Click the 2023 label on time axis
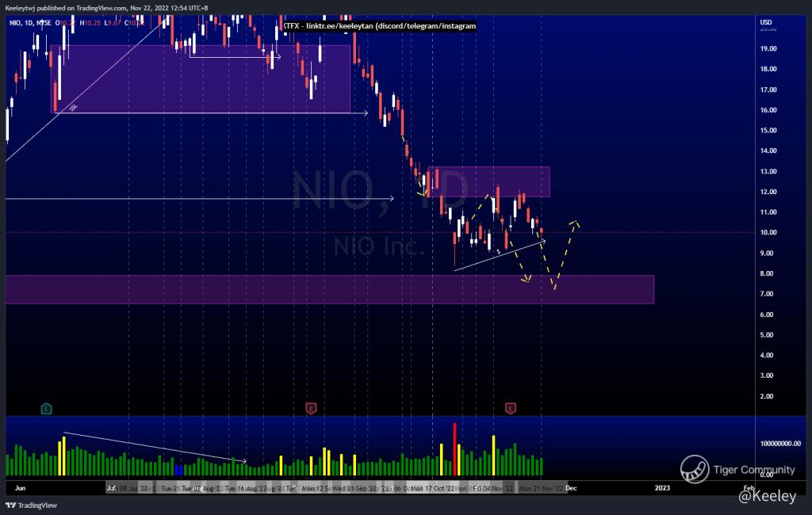The image size is (812, 515). point(662,488)
